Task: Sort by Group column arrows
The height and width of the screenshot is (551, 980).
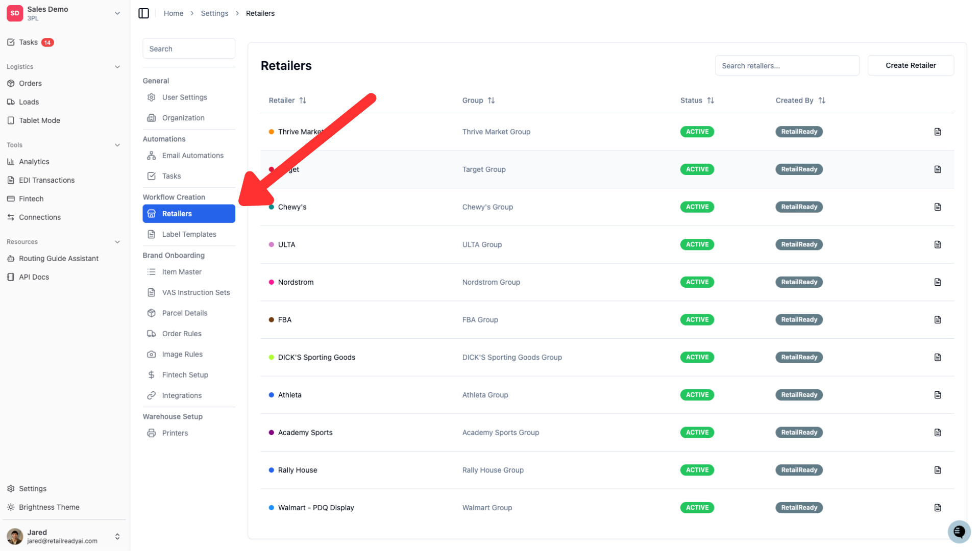Action: tap(491, 101)
